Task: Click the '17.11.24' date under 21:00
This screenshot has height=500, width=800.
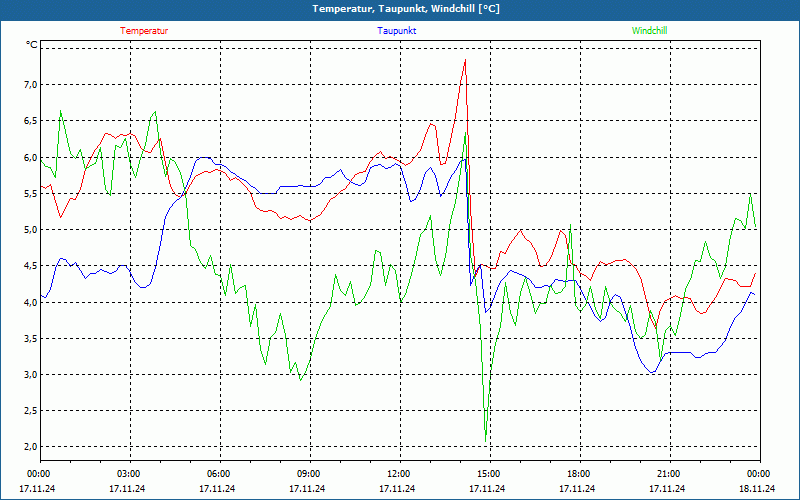Action: click(667, 489)
